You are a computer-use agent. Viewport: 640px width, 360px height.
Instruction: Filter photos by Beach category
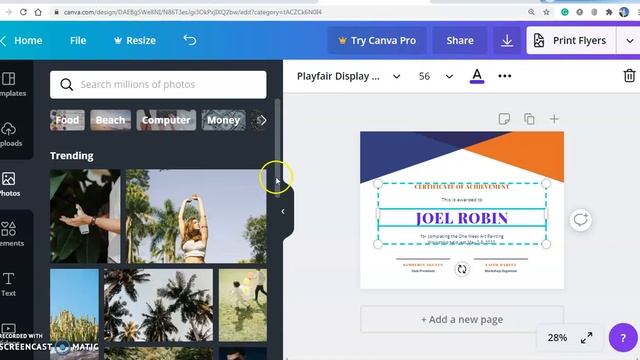click(x=111, y=120)
